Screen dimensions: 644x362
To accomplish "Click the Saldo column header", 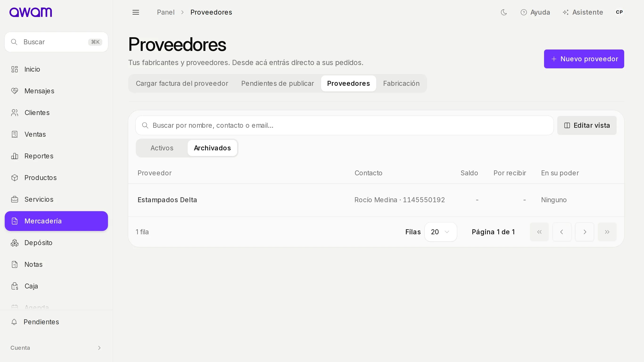I will pos(469,173).
